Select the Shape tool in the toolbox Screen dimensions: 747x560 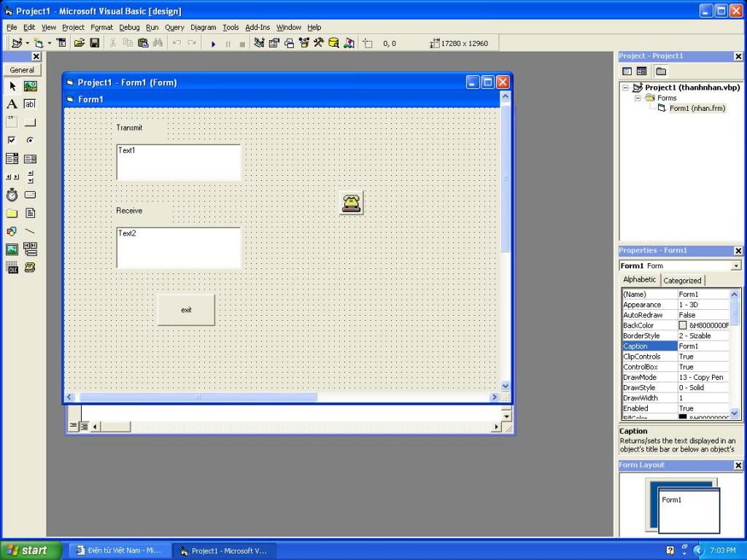pos(12,231)
